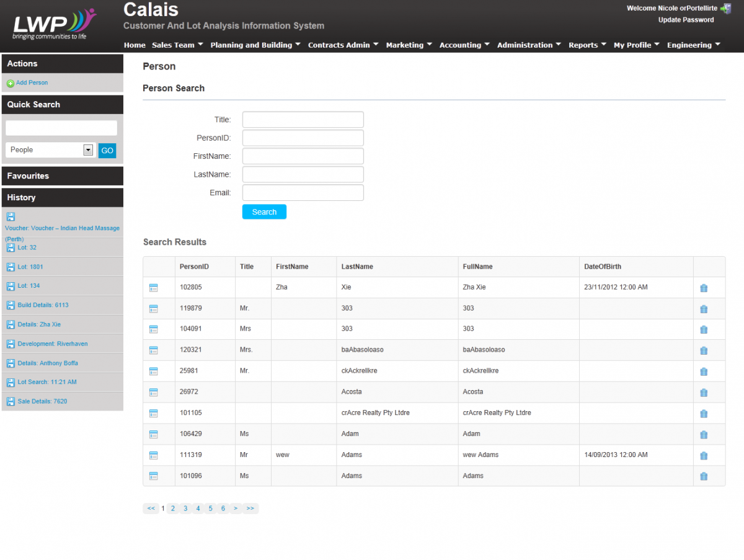744x560 pixels.
Task: Click the delete icon for wew Adams row
Action: click(704, 455)
